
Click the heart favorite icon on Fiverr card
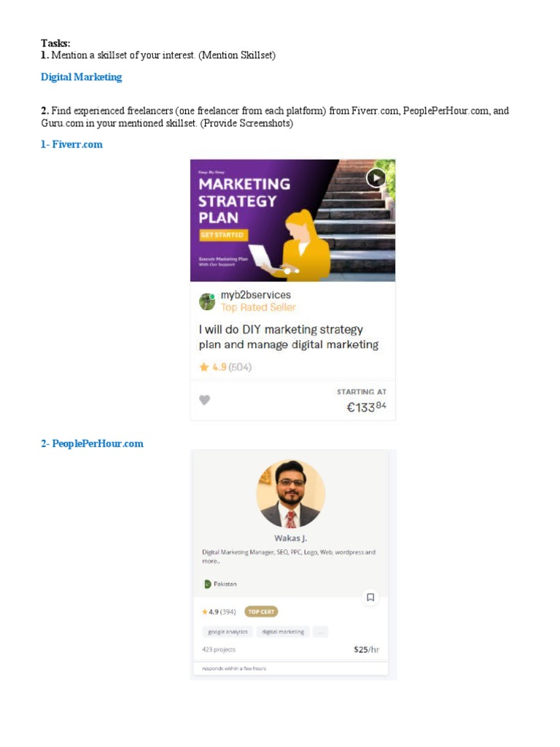[204, 400]
